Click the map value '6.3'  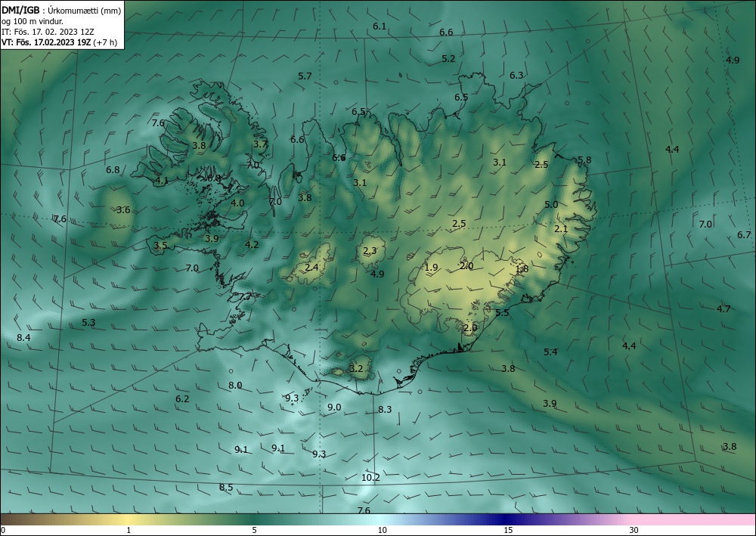(x=516, y=75)
